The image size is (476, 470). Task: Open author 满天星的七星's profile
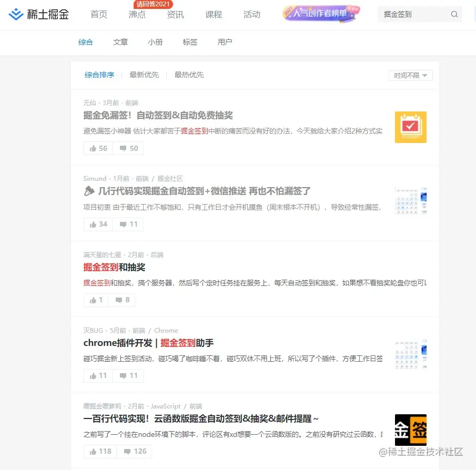pos(102,254)
